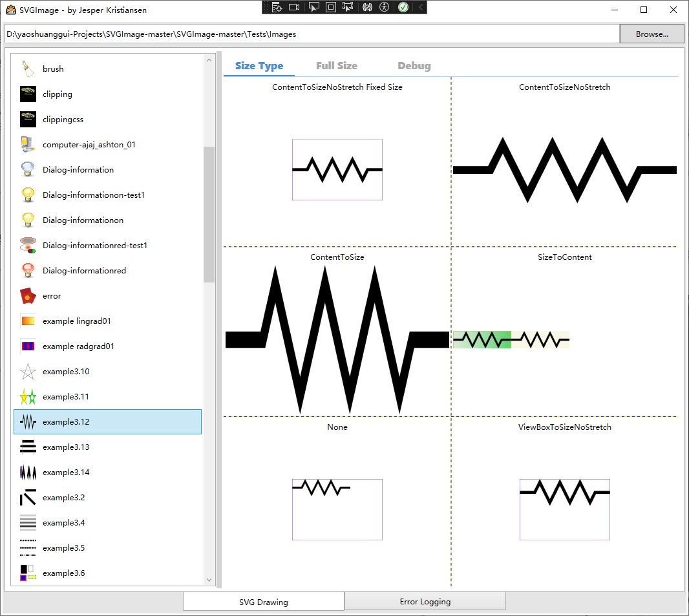This screenshot has width=689, height=616.
Task: Click scroll down arrow in file list
Action: [x=209, y=580]
